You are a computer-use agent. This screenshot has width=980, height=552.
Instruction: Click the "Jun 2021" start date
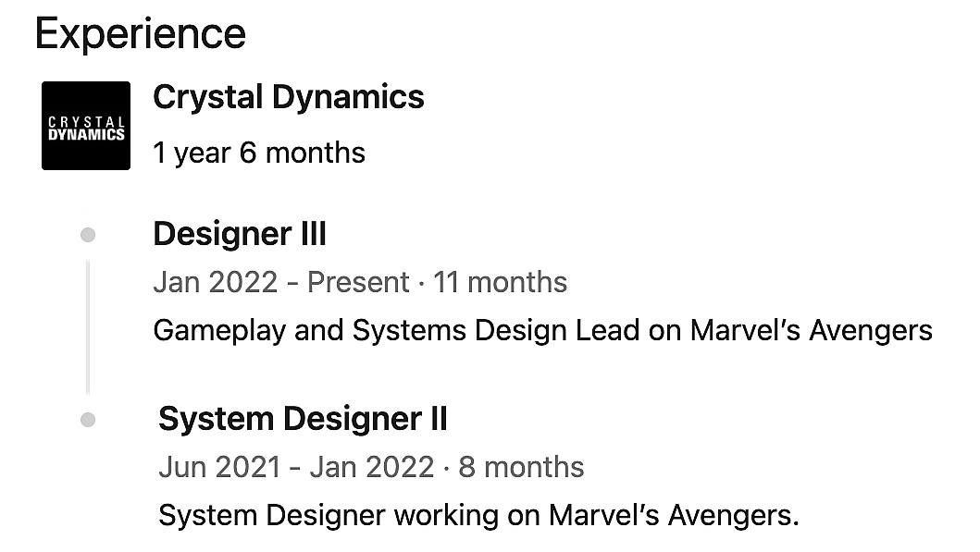point(218,467)
